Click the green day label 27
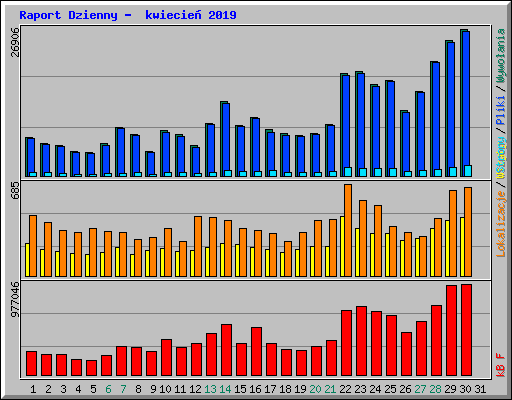The width and height of the screenshot is (512, 400). 420,389
